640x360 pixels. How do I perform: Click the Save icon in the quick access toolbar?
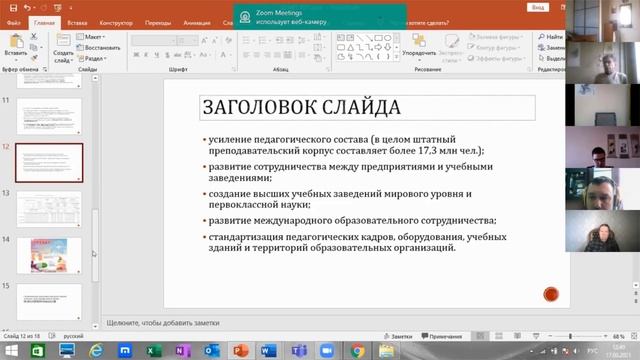coord(13,8)
